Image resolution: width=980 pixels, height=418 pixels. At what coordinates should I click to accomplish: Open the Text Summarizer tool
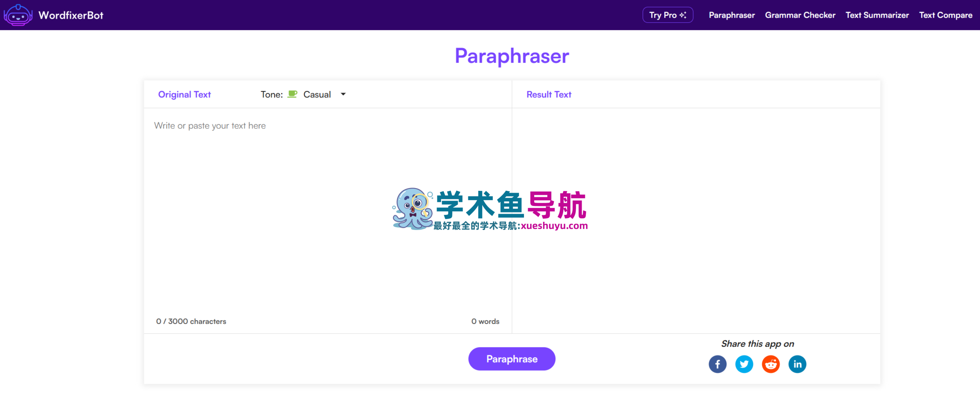point(877,15)
